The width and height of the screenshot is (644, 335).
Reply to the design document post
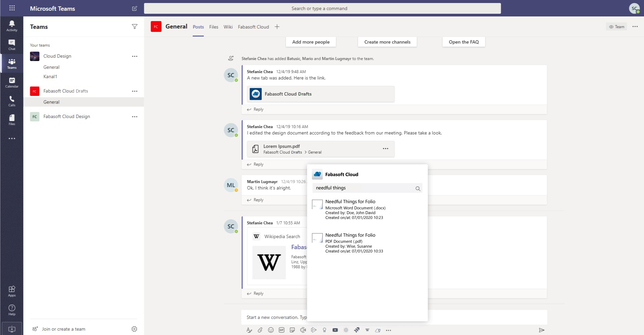tap(255, 164)
